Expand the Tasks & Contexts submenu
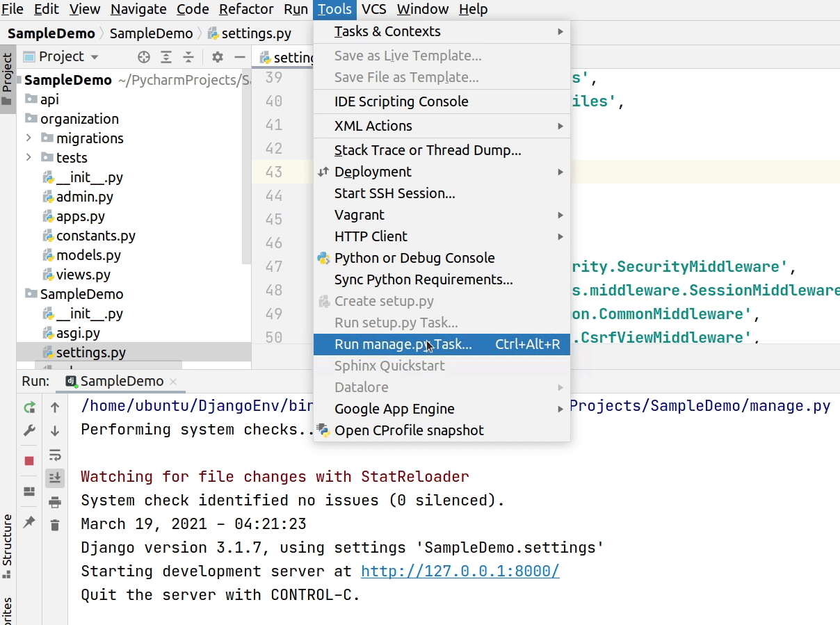Screen dimensions: 840x625 coord(387,31)
